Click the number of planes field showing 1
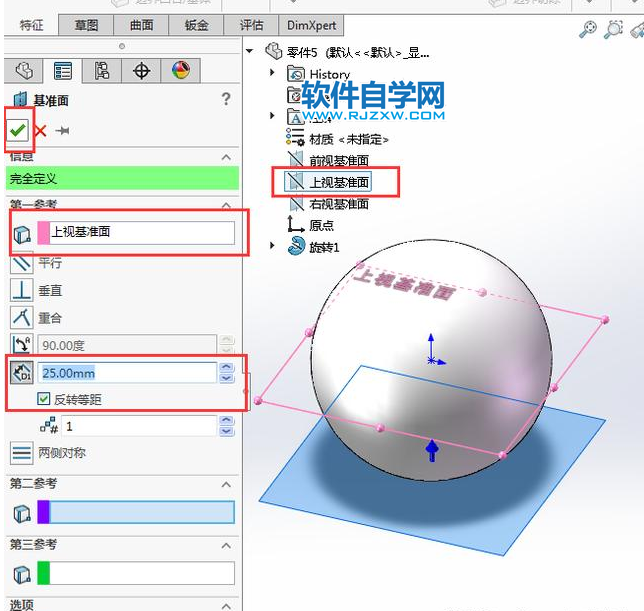Image resolution: width=644 pixels, height=611 pixels. coord(139,426)
